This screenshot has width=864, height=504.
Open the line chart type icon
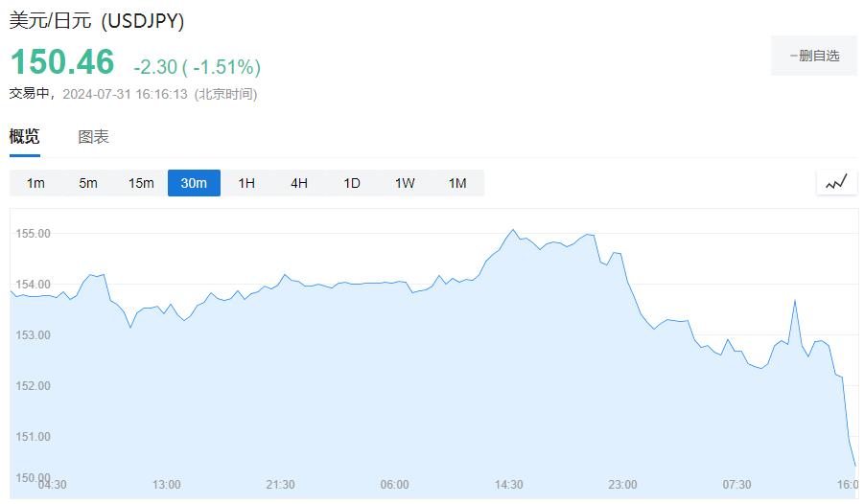pyautogui.click(x=836, y=182)
